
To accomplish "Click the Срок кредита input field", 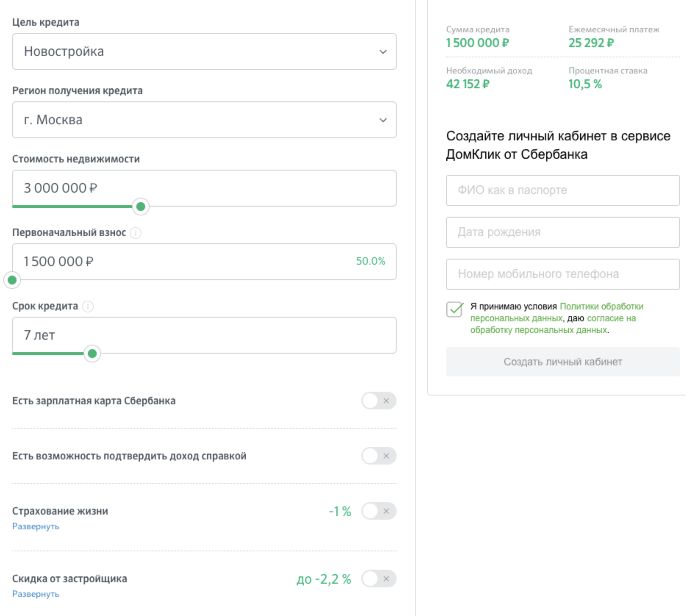I will pos(204,335).
